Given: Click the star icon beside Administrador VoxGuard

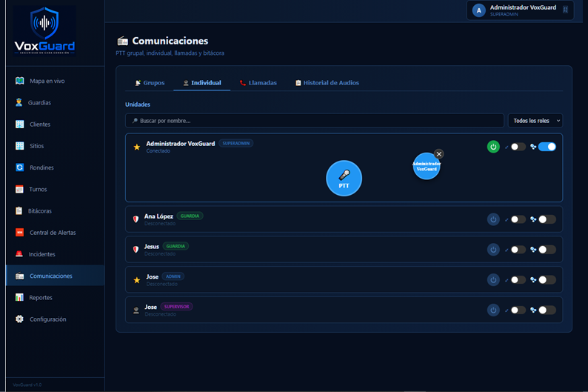Looking at the screenshot, I should point(137,147).
